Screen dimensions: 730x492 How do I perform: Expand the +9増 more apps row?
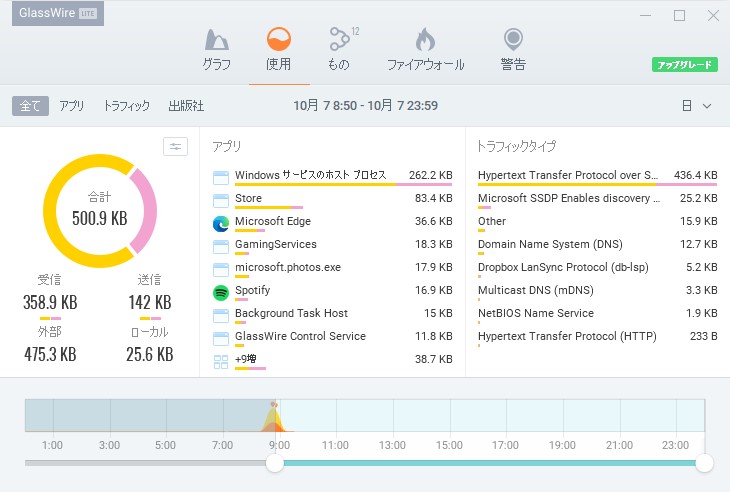[332, 361]
